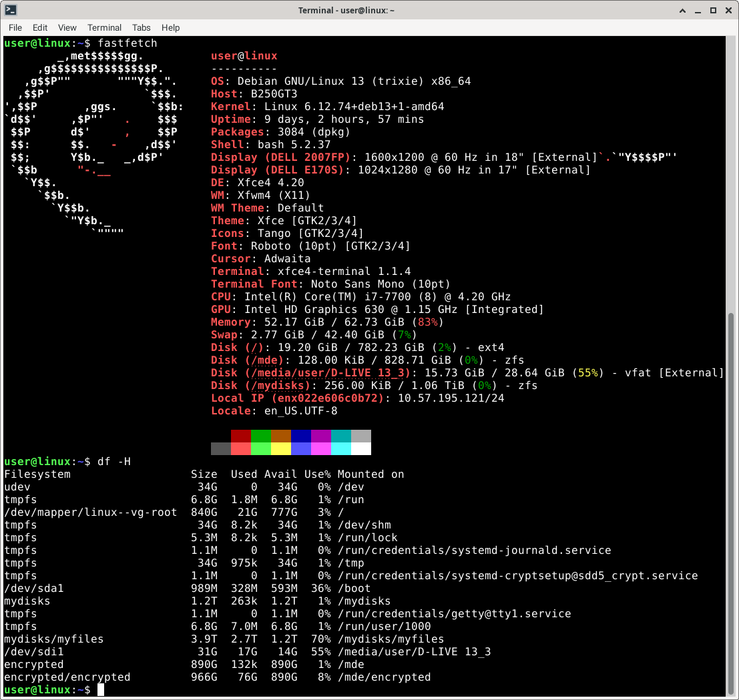Click the Display (DELL 2007FP) line
Viewport: 739px width, 700px height.
[x=404, y=157]
